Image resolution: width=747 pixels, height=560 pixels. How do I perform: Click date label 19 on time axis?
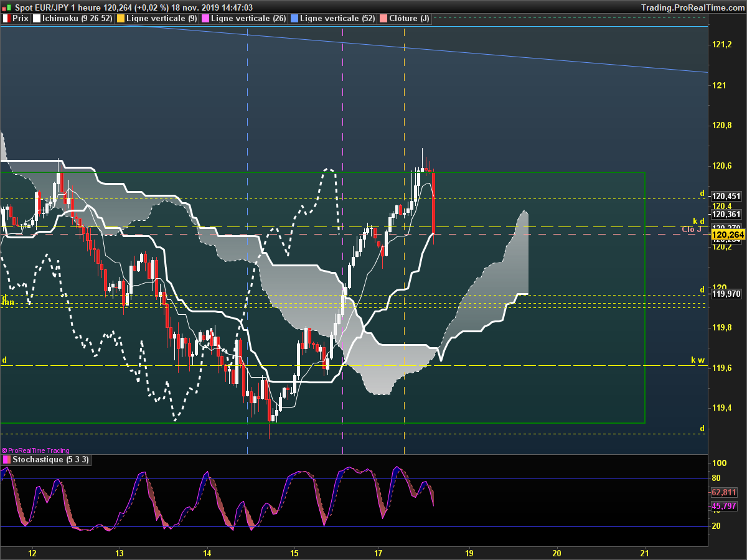469,553
